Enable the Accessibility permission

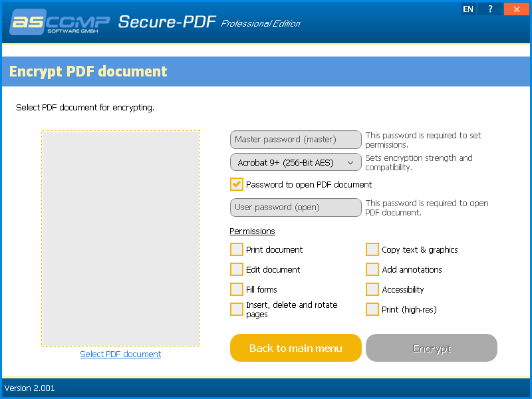[x=372, y=289]
